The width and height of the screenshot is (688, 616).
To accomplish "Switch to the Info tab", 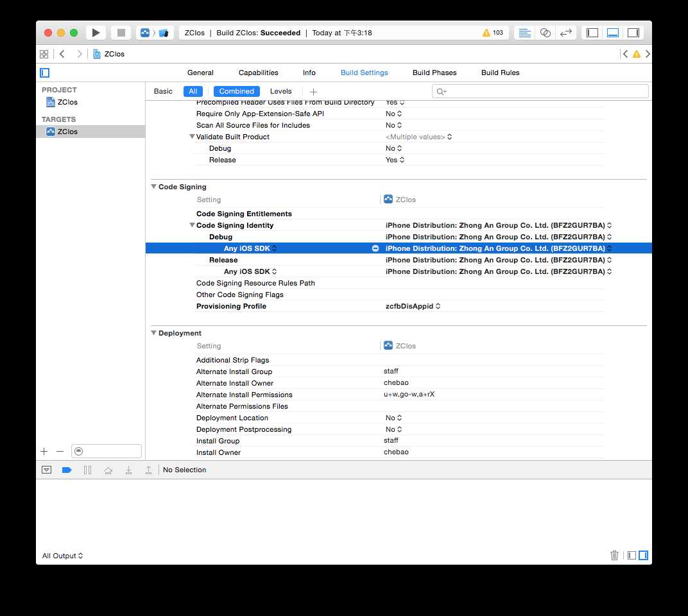I will point(309,73).
